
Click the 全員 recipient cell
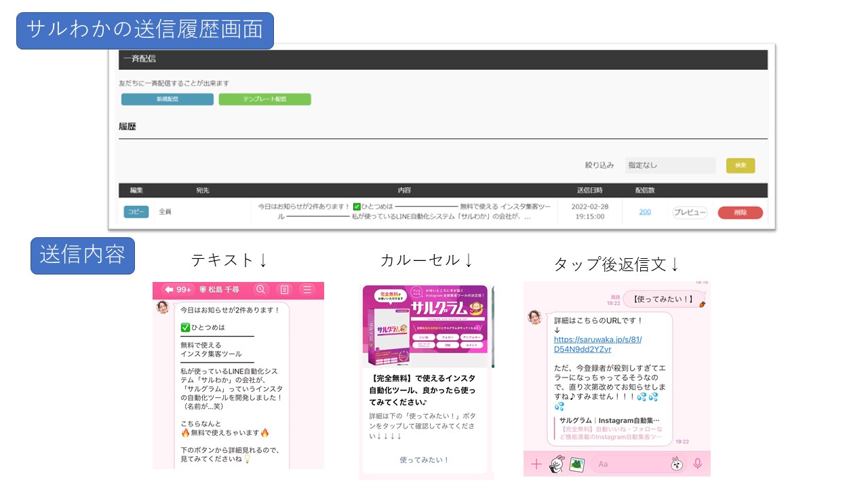(165, 212)
